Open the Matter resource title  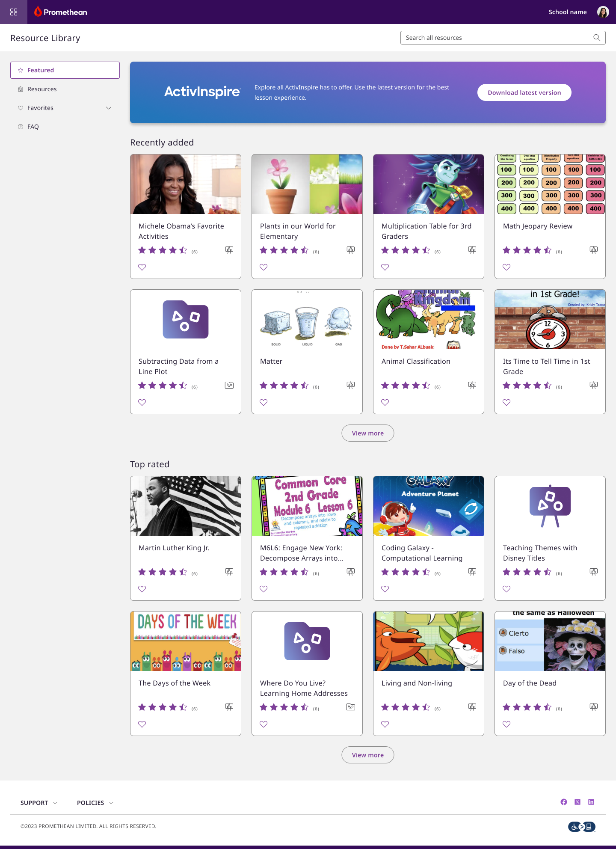(271, 361)
